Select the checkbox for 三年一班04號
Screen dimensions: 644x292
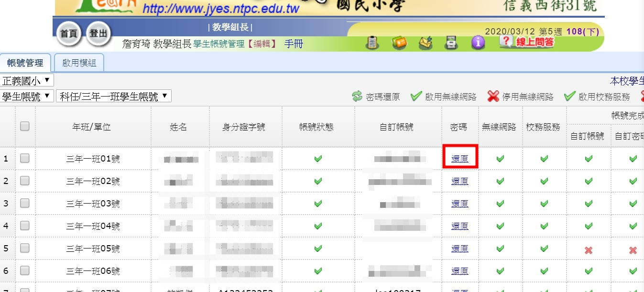pos(25,226)
